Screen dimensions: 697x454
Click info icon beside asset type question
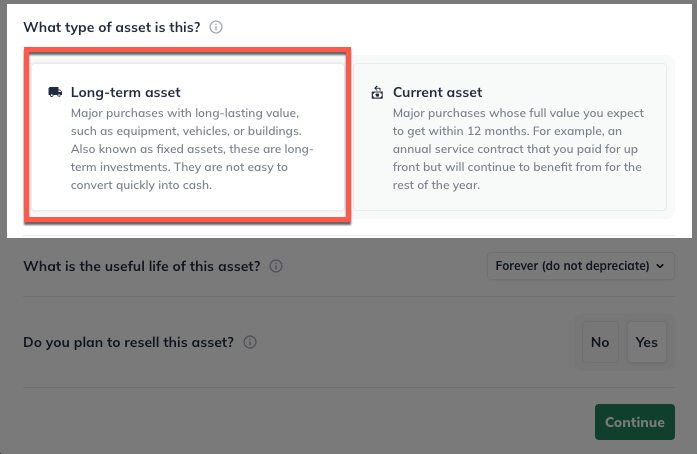[x=216, y=27]
